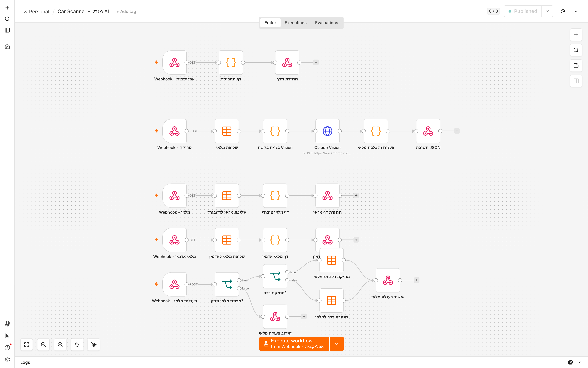Click the workflow name Car Scanner
588x368 pixels.
tap(83, 11)
